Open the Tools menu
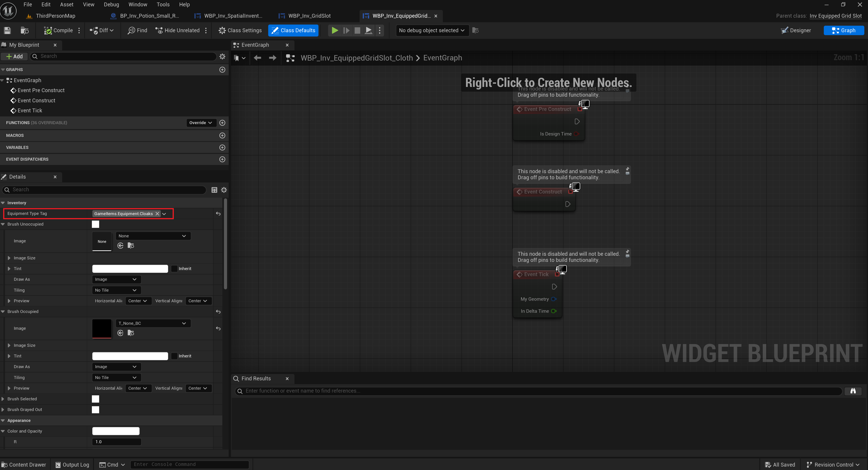Image resolution: width=868 pixels, height=470 pixels. pos(163,4)
